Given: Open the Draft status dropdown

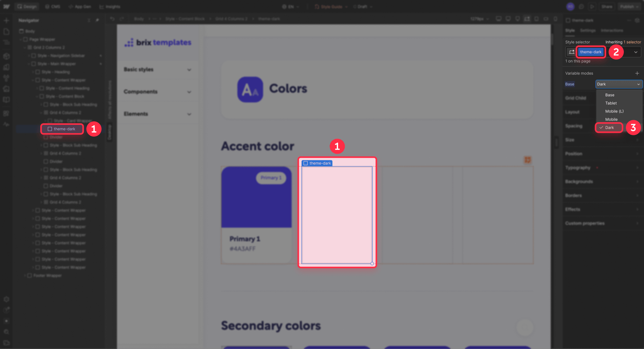Looking at the screenshot, I should 363,7.
